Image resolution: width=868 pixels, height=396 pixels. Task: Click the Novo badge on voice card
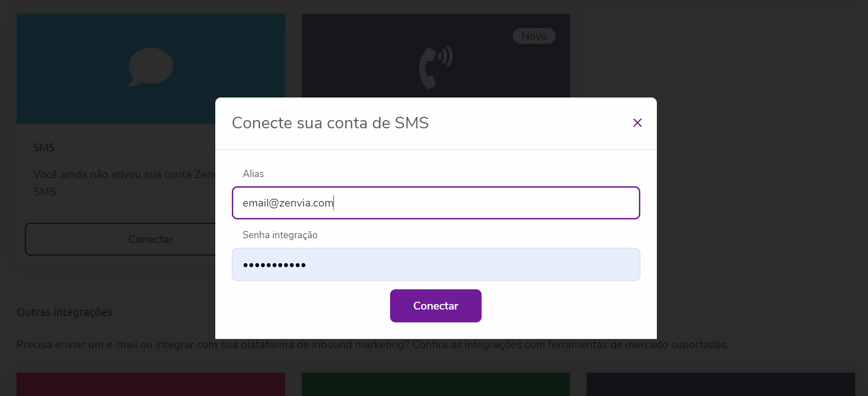coord(534,36)
